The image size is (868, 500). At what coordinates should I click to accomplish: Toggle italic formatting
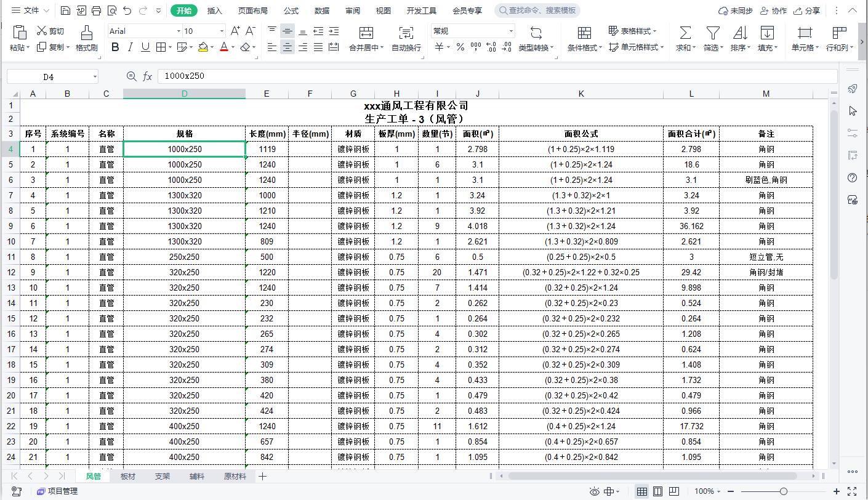[x=130, y=47]
